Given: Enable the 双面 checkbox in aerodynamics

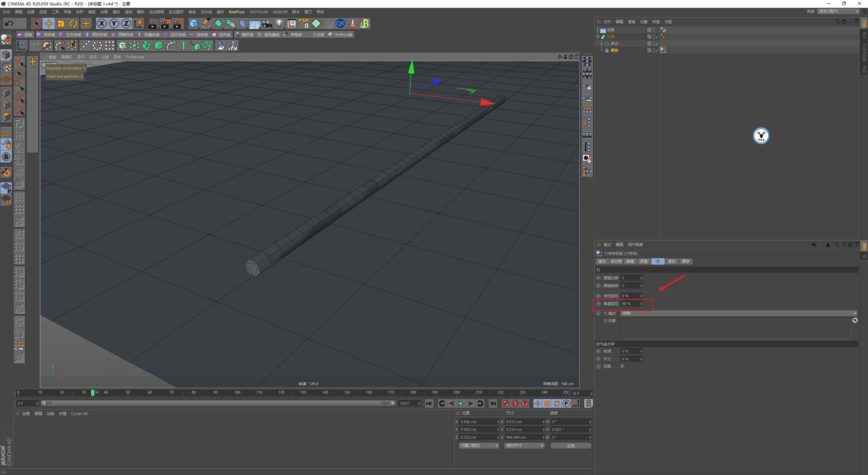Looking at the screenshot, I should click(x=623, y=366).
